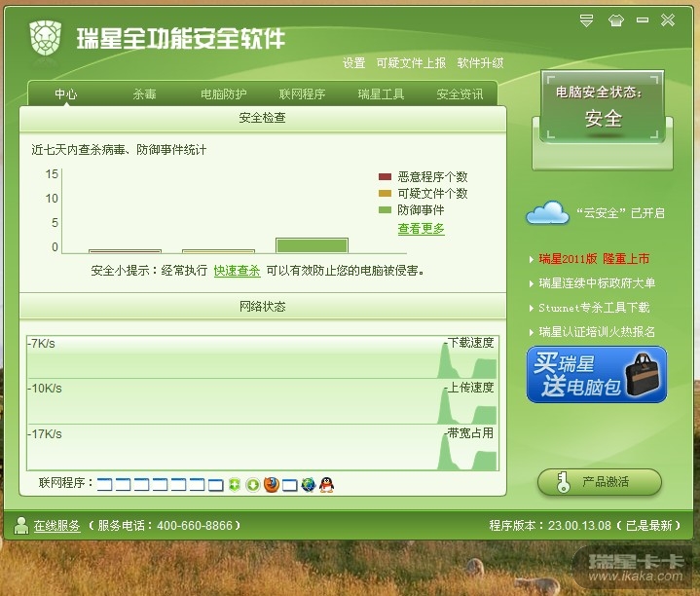
Task: Open 设置 settings
Action: point(354,63)
